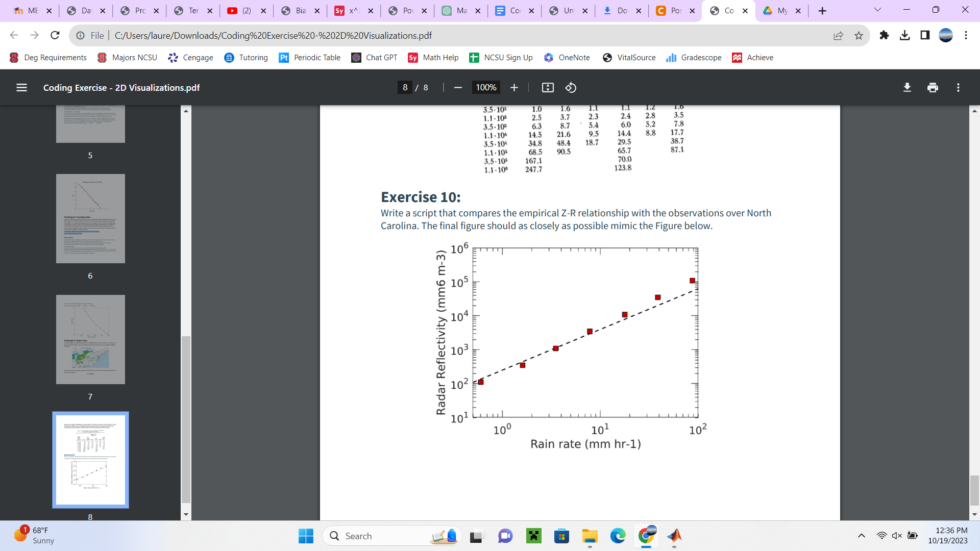Toggle the PDF sidebar menu icon
This screenshot has height=551, width=980.
21,88
